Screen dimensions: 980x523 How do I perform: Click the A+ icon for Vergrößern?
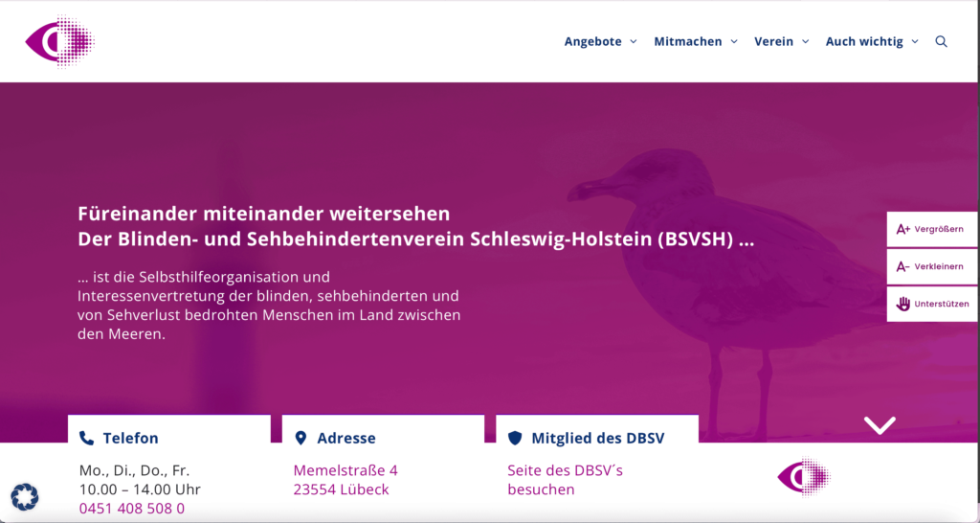(x=903, y=229)
